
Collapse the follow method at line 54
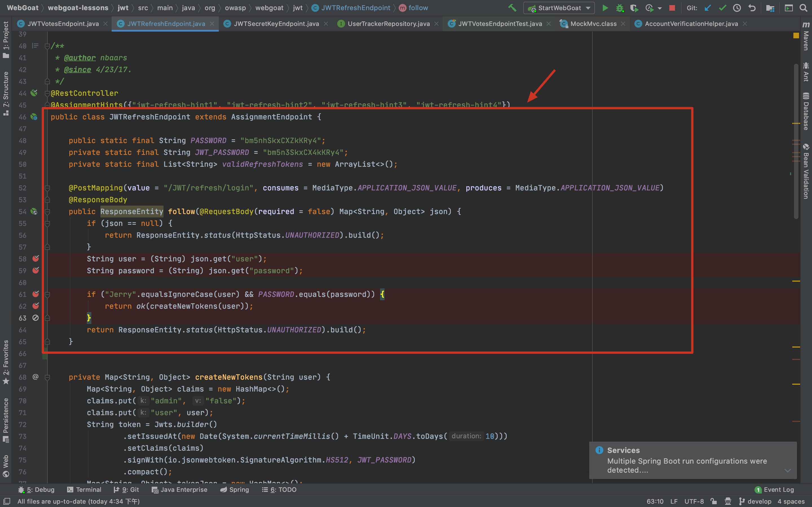[x=47, y=212]
